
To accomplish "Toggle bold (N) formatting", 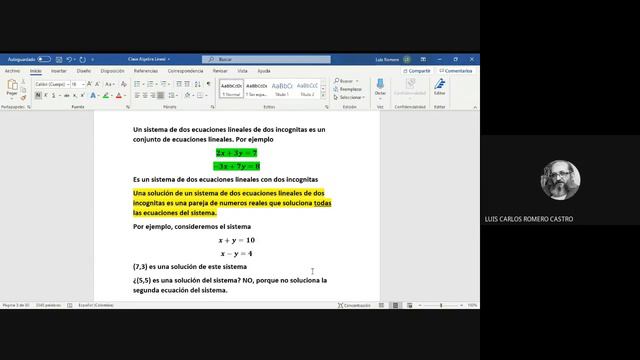I will [38, 96].
